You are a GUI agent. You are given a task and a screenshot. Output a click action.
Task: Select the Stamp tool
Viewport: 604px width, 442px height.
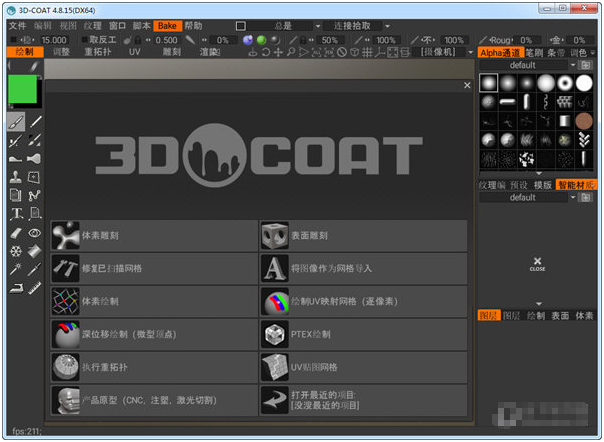(x=15, y=177)
